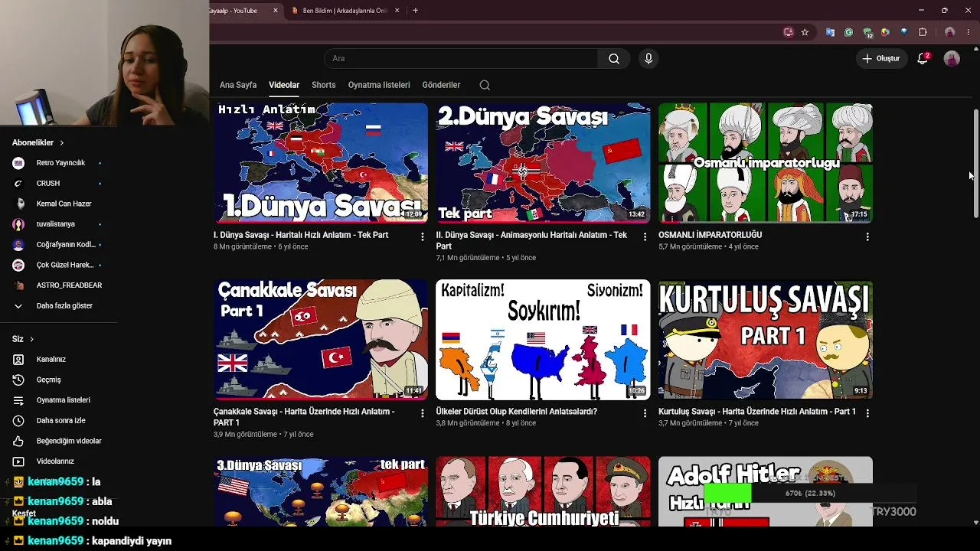The width and height of the screenshot is (980, 551).
Task: Open the Türkiye Cumhuriyeti thumbnail
Action: click(543, 491)
